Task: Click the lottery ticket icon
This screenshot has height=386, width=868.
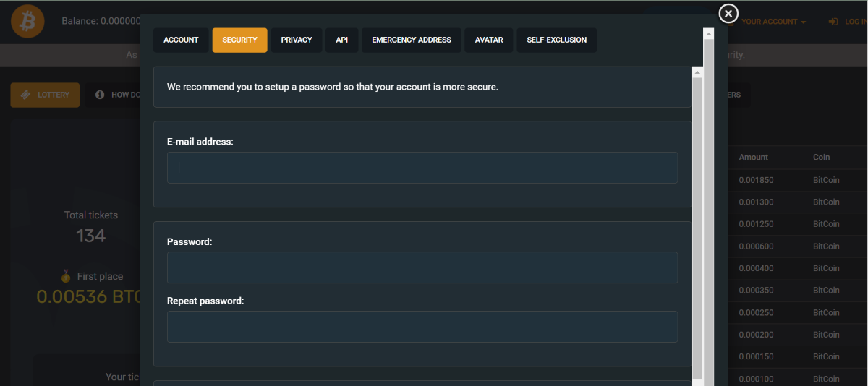Action: pos(25,95)
